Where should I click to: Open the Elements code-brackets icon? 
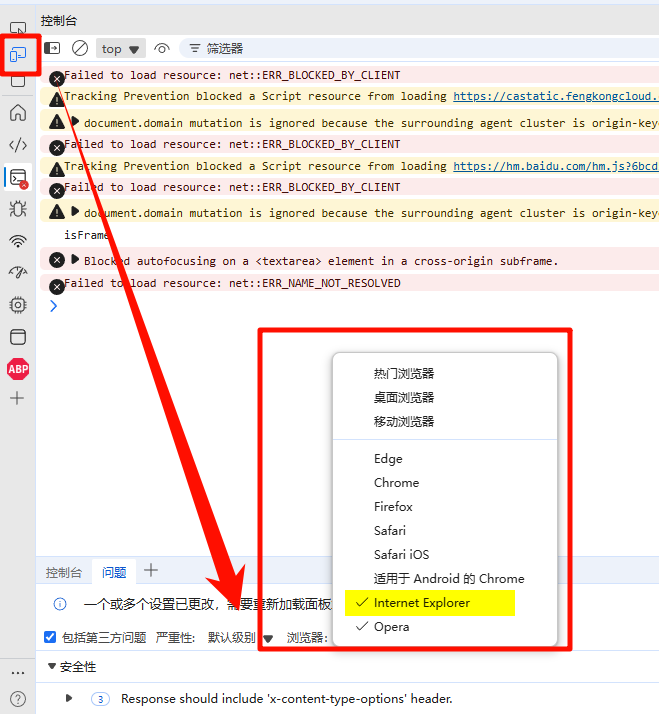(x=18, y=145)
